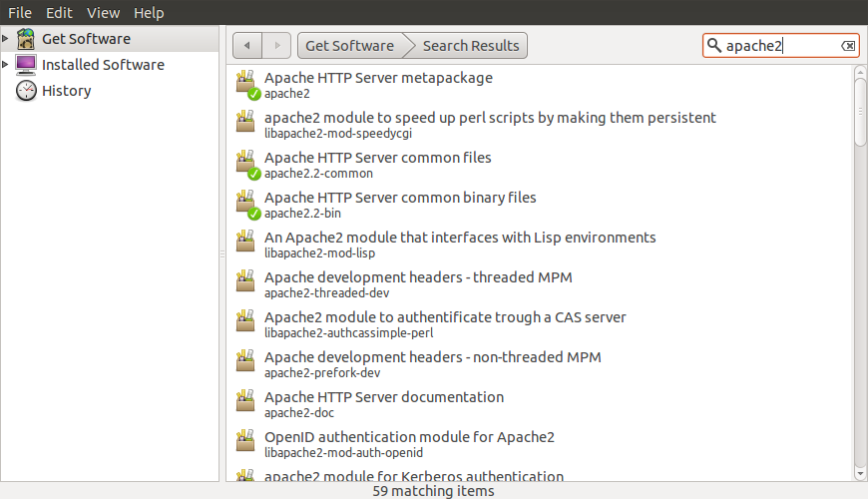The image size is (868, 499).
Task: Expand the Get Software tree node
Action: coord(6,39)
